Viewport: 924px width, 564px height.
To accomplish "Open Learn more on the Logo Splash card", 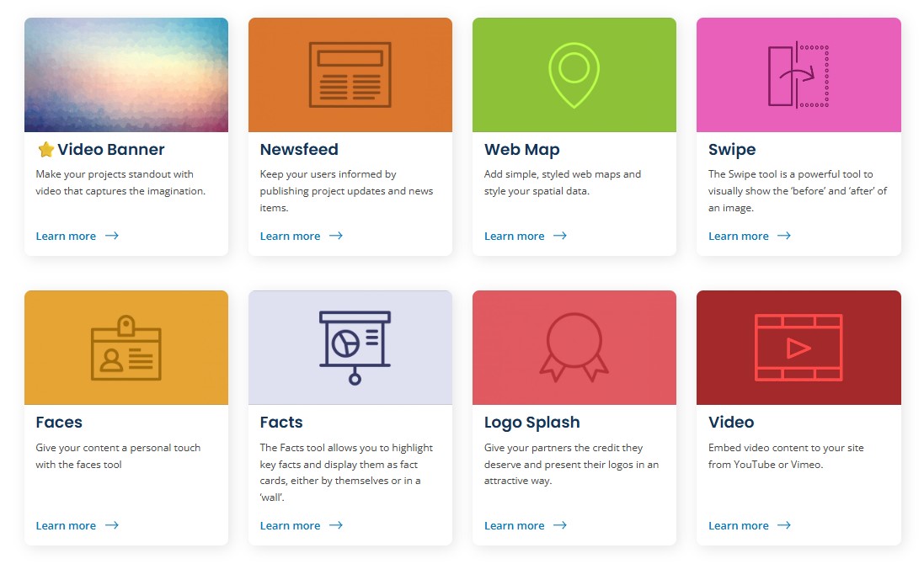I will click(514, 525).
